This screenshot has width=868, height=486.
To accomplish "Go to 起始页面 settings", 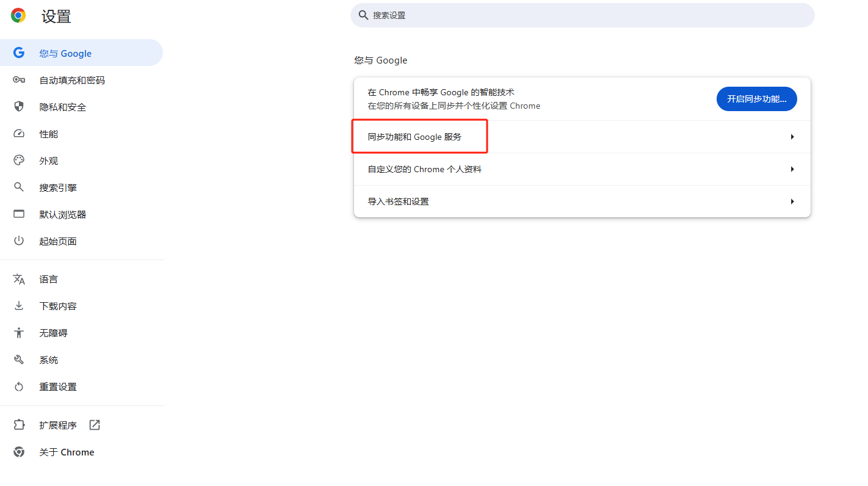I will coord(81,241).
